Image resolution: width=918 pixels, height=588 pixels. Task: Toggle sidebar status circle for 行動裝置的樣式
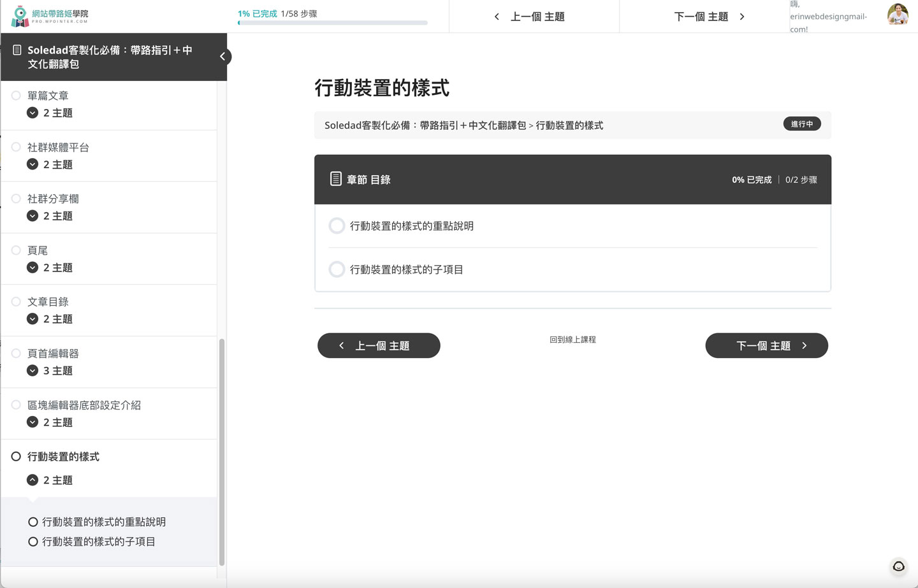pyautogui.click(x=16, y=456)
